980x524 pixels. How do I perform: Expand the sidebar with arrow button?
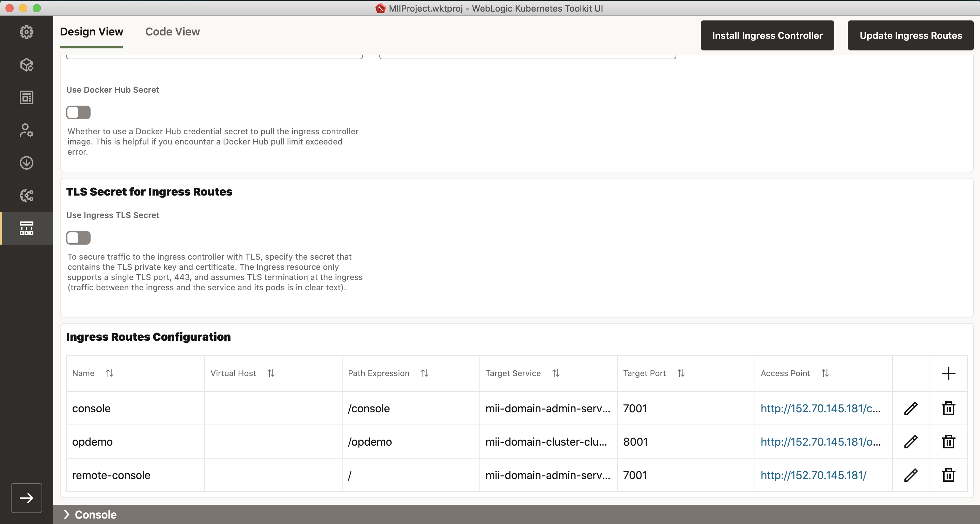[26, 498]
